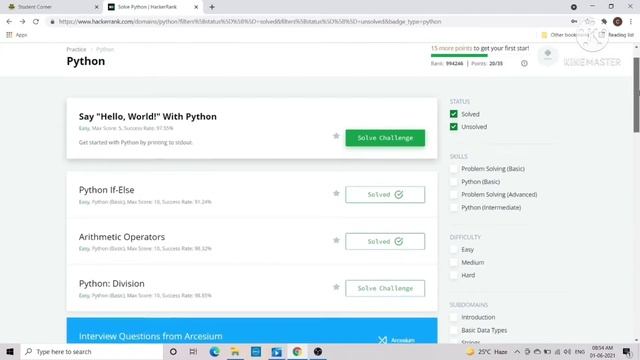Click the points info icon near Rank
This screenshot has height=360, width=640.
(x=524, y=63)
